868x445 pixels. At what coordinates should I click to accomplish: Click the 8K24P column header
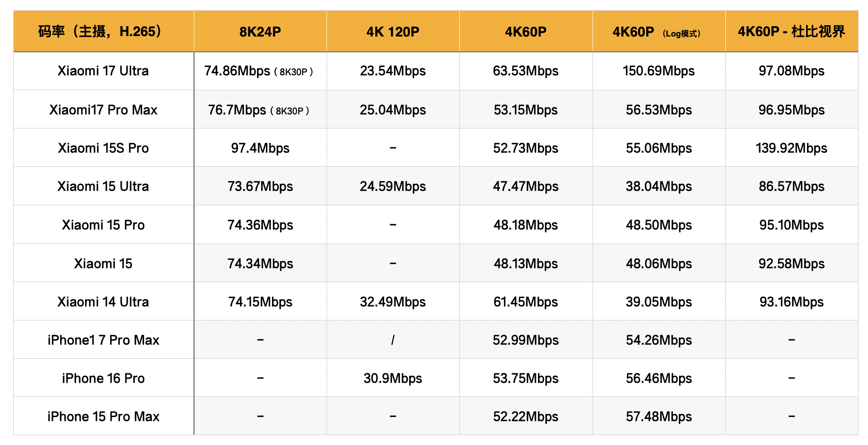(x=260, y=31)
